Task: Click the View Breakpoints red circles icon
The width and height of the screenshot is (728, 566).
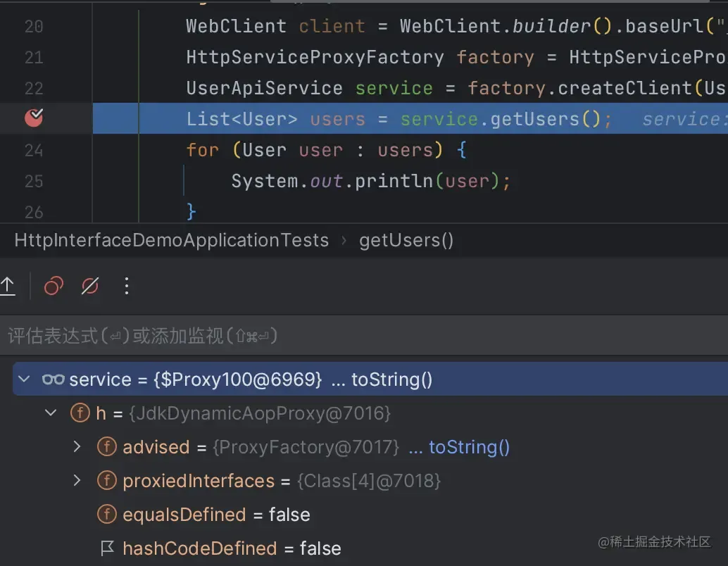Action: tap(54, 286)
